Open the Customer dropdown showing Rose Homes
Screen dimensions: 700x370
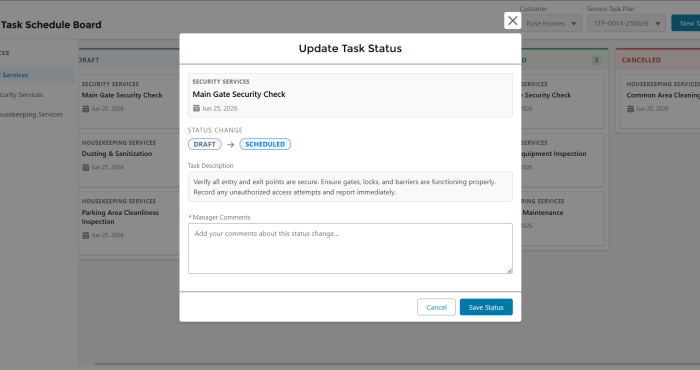click(x=550, y=23)
